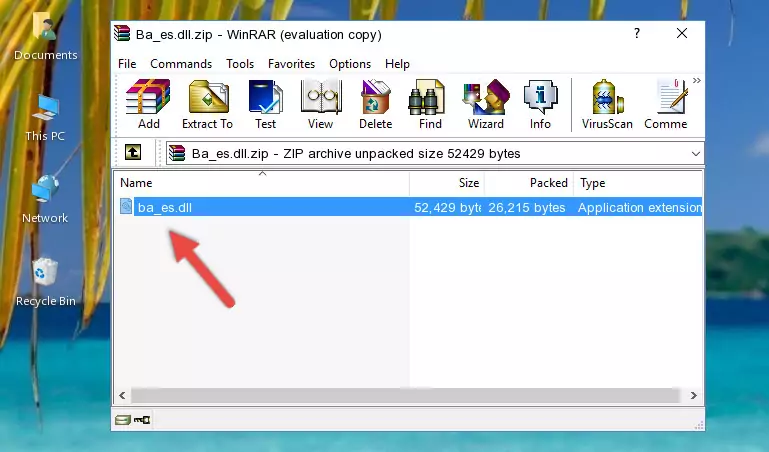
Task: Click the question mark help button
Action: pos(637,33)
